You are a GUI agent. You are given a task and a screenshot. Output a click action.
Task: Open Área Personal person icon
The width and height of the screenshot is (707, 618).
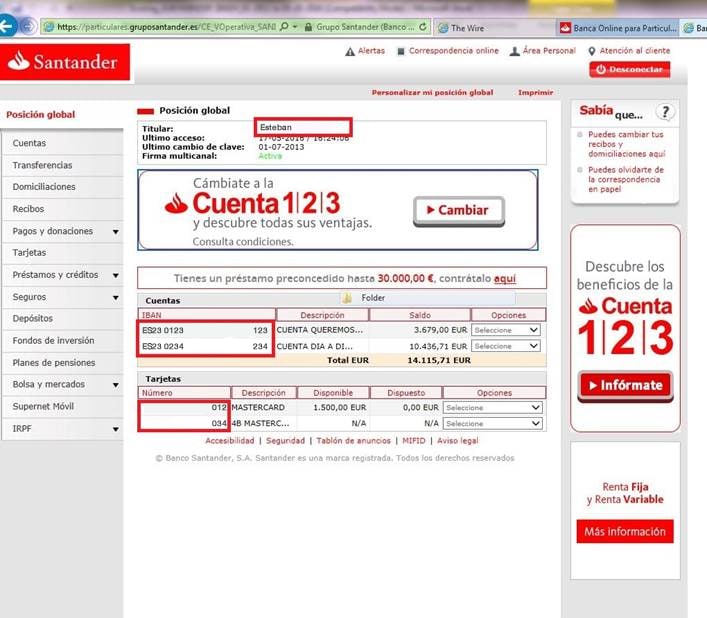tap(515, 51)
